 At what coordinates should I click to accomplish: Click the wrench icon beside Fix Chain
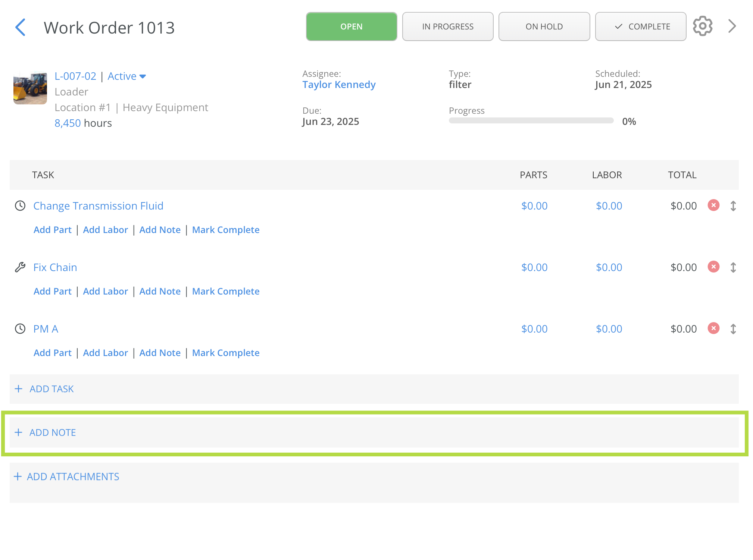coord(20,267)
